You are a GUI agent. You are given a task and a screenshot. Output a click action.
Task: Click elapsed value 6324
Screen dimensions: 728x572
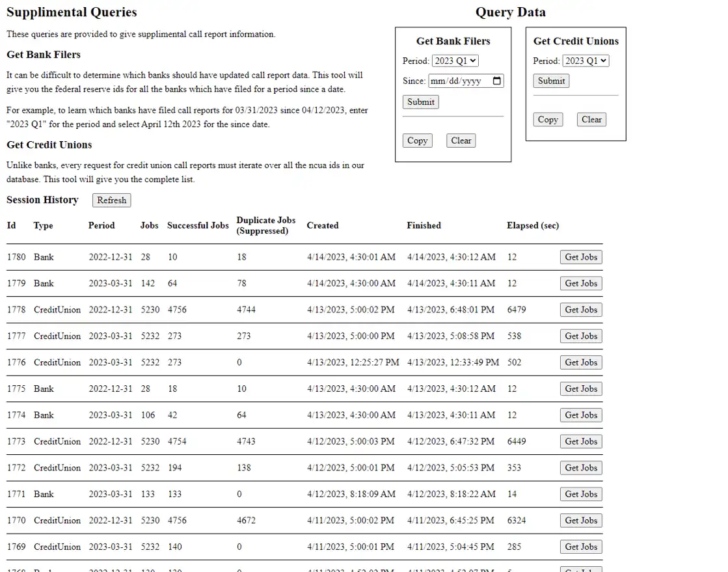[517, 521]
